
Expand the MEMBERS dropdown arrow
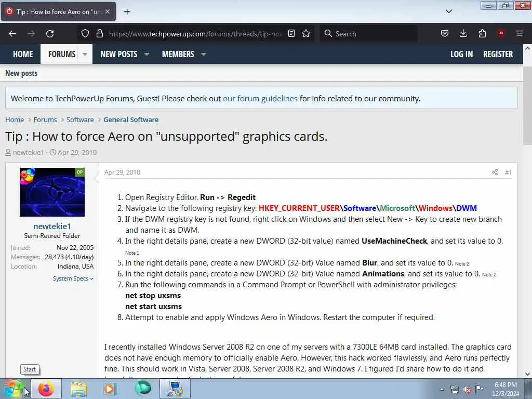(203, 54)
